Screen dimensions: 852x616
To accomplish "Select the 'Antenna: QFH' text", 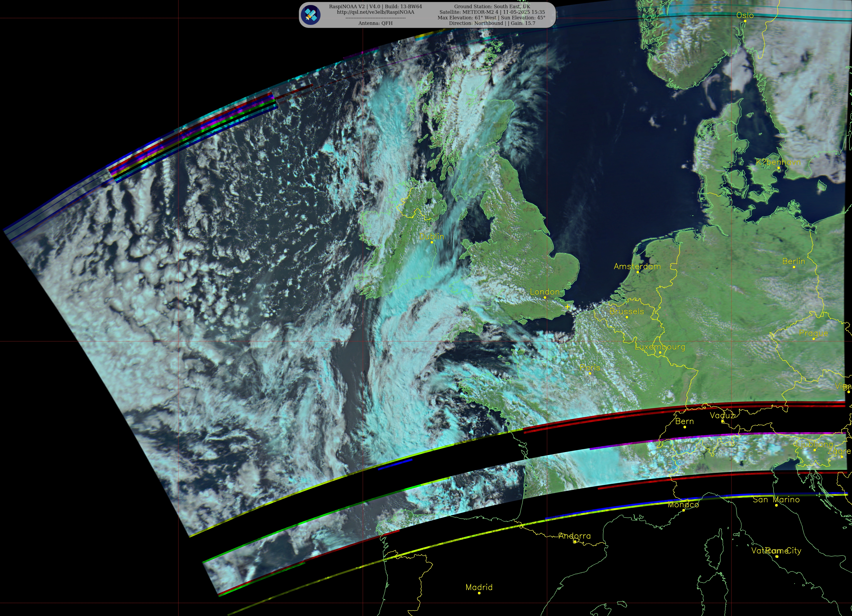I will tap(375, 23).
